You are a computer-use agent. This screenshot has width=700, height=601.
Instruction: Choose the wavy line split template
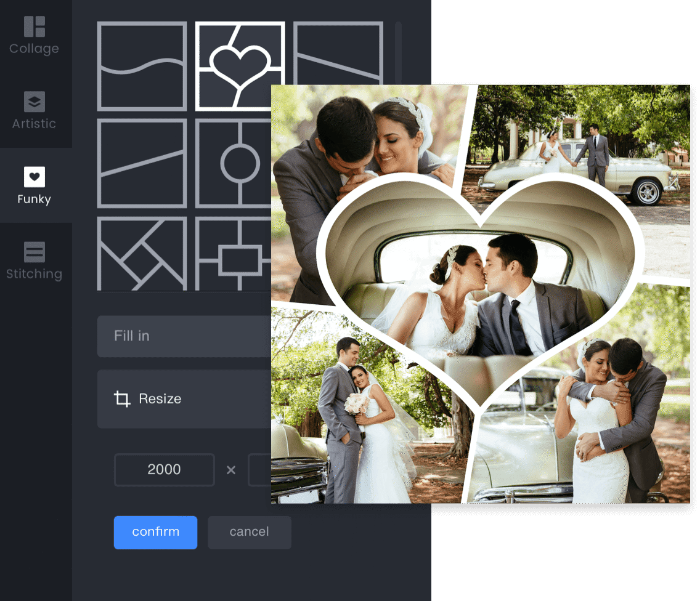click(142, 66)
